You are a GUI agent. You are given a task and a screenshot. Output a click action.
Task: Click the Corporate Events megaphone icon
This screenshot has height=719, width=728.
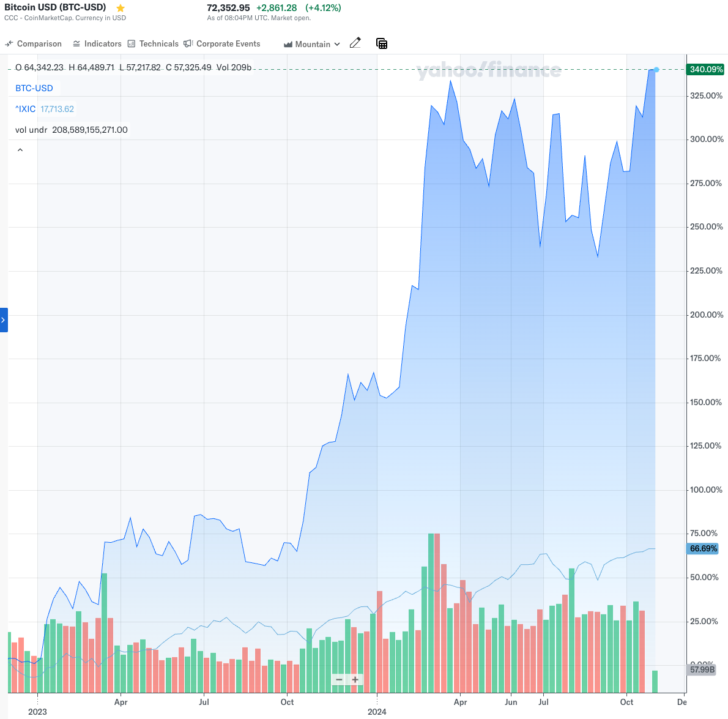tap(188, 43)
